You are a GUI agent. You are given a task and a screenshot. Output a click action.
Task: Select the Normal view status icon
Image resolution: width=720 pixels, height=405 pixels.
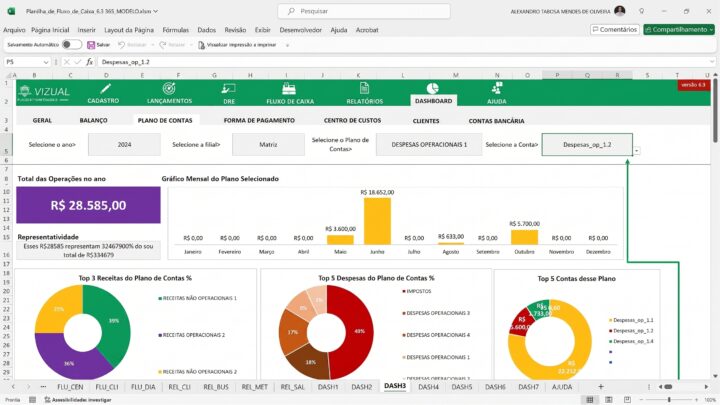590,399
